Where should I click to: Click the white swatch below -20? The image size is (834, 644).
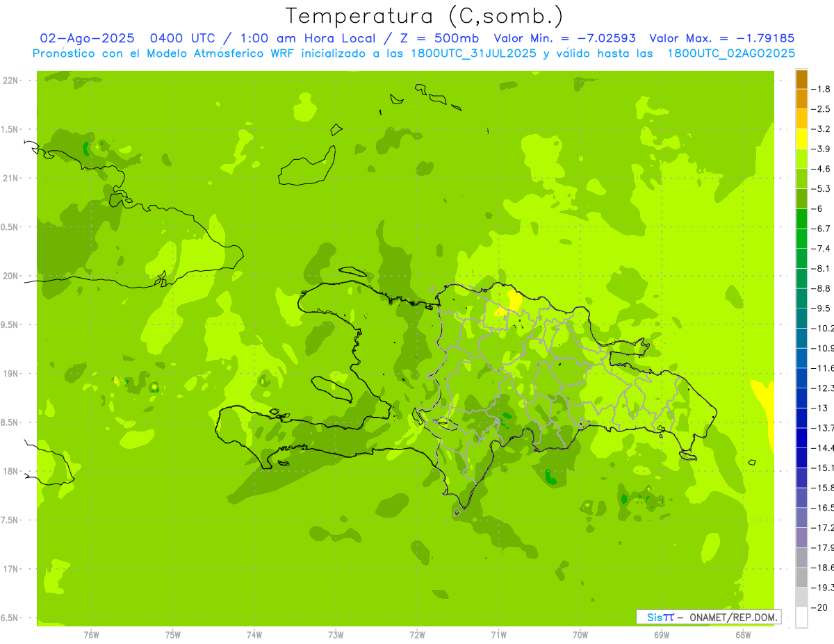(801, 617)
